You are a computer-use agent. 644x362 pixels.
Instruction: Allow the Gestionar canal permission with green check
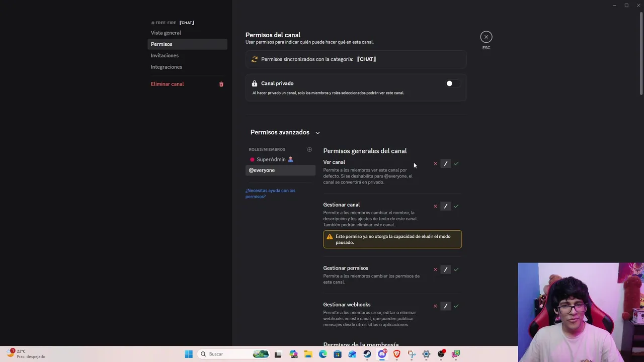point(456,206)
